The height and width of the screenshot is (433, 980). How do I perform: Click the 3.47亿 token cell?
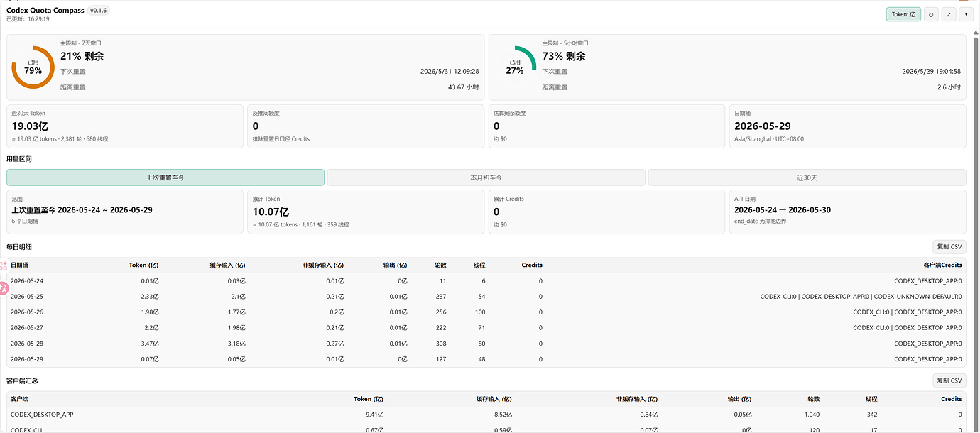(149, 344)
